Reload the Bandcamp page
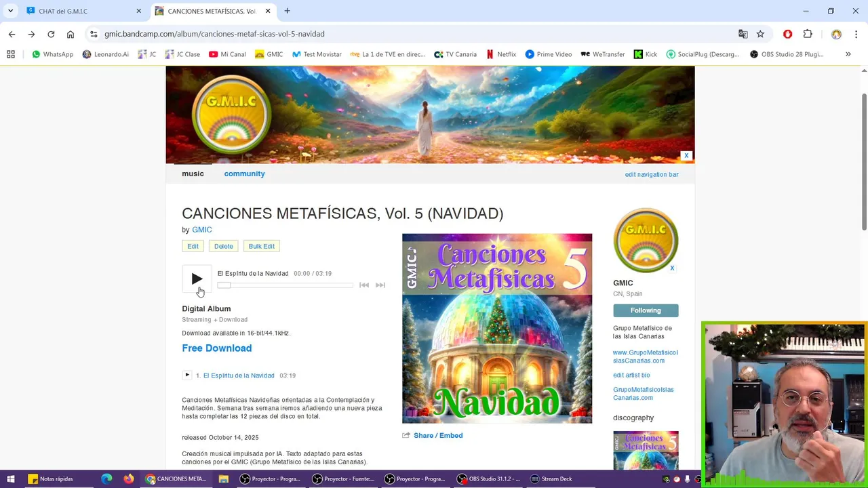 point(51,34)
